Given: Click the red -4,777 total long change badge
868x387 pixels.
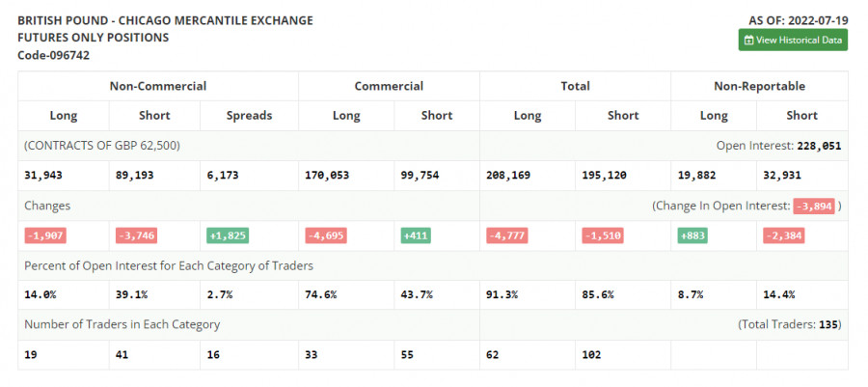Looking at the screenshot, I should 508,235.
